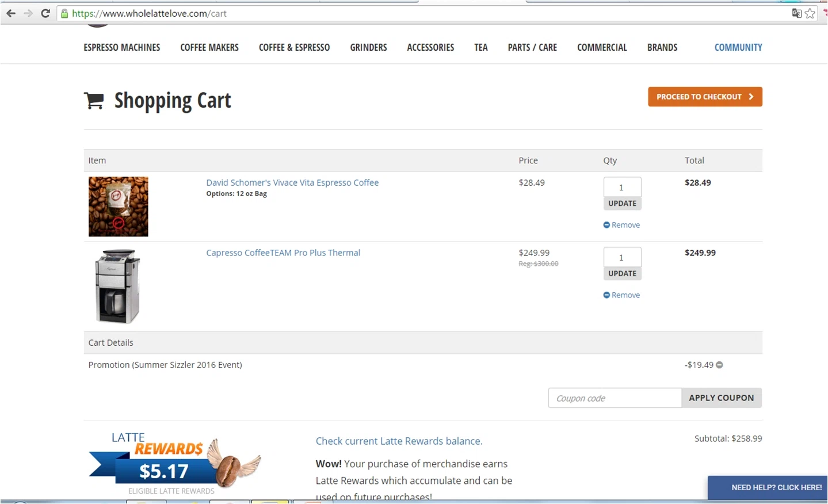
Task: Open the Coffee Makers menu
Action: pyautogui.click(x=209, y=47)
